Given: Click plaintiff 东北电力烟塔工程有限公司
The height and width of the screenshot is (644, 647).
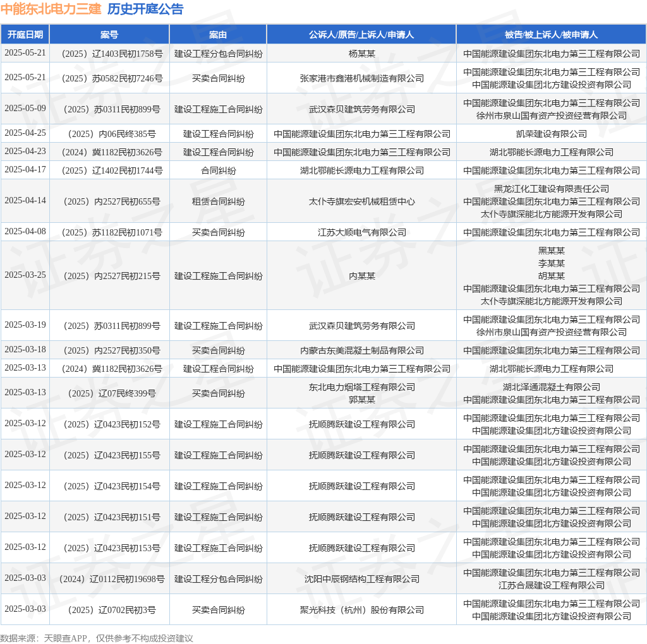Looking at the screenshot, I should tap(362, 387).
